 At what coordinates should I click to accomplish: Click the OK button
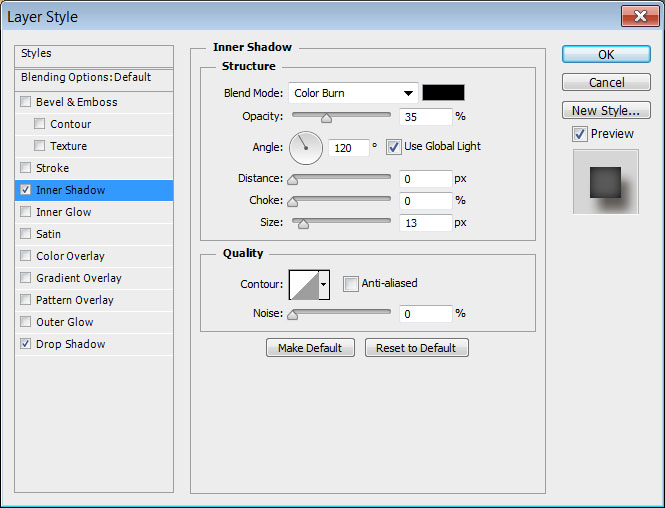coord(606,54)
